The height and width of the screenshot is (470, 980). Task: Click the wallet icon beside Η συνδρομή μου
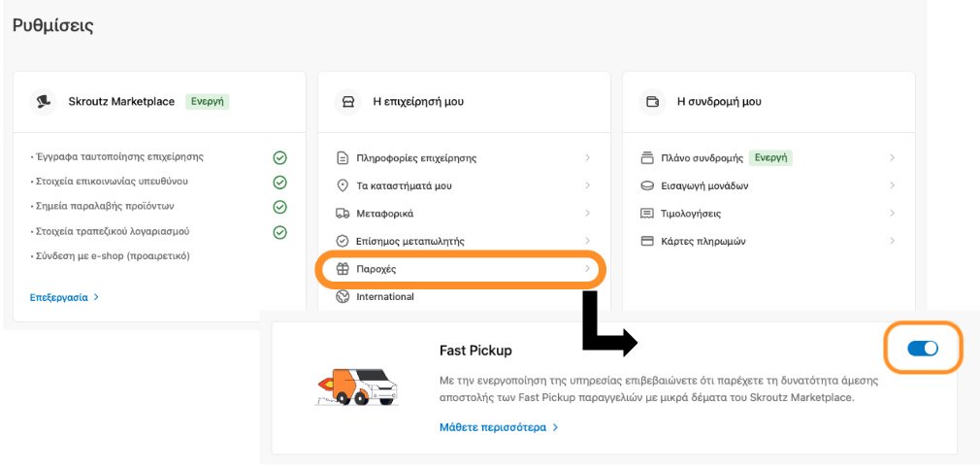pyautogui.click(x=652, y=101)
